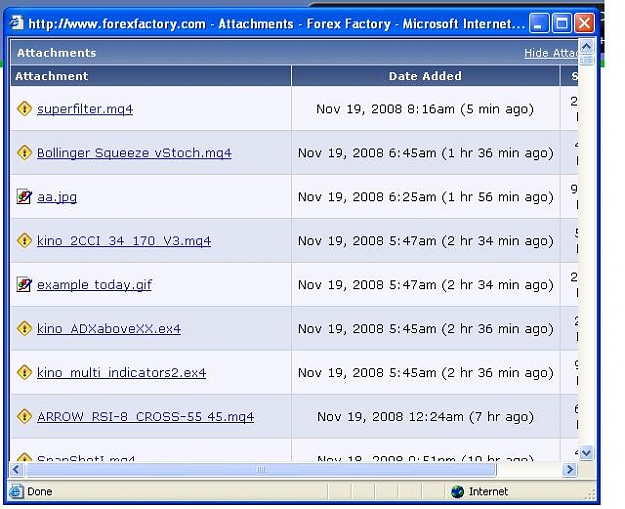Open the example today.gif attachment
The image size is (625, 509).
94,285
